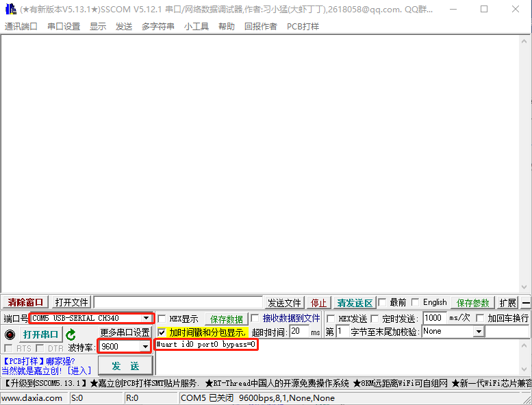Enable the HEX显示 checkbox
The image size is (532, 405).
point(162,319)
